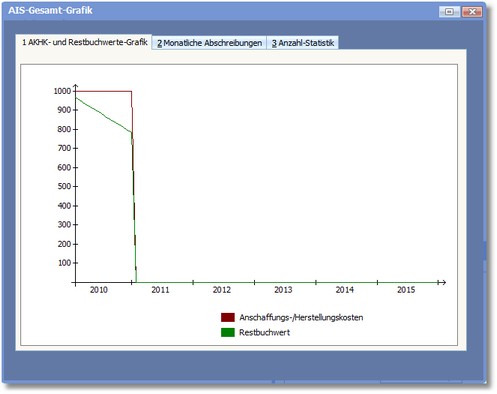The image size is (497, 394).
Task: Click the AIS-Gesamt-Grafik title bar text
Action: (x=50, y=11)
